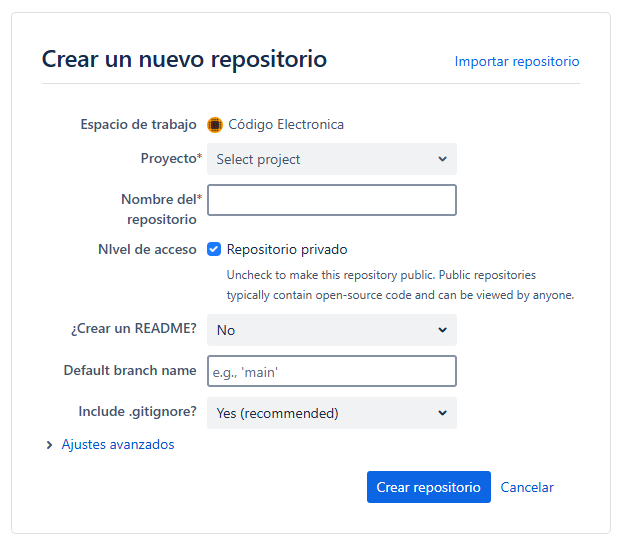
Task: Open the Select project dropdown
Action: pos(332,159)
